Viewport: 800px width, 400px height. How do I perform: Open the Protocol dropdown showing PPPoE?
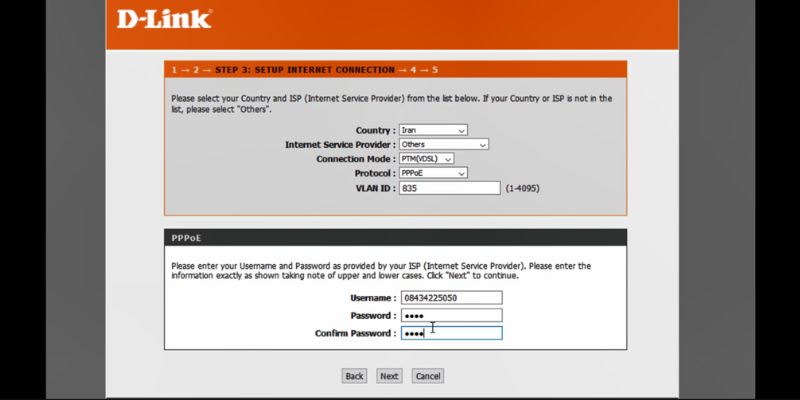(x=433, y=173)
